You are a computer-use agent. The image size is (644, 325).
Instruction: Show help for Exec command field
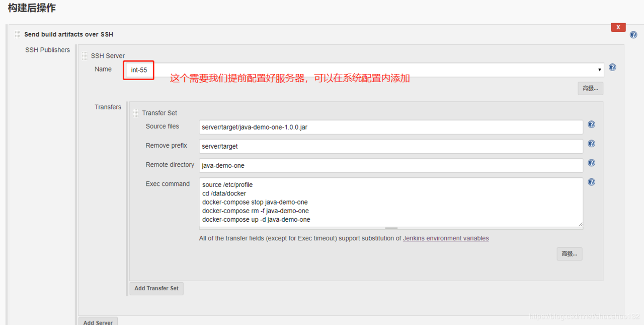592,182
